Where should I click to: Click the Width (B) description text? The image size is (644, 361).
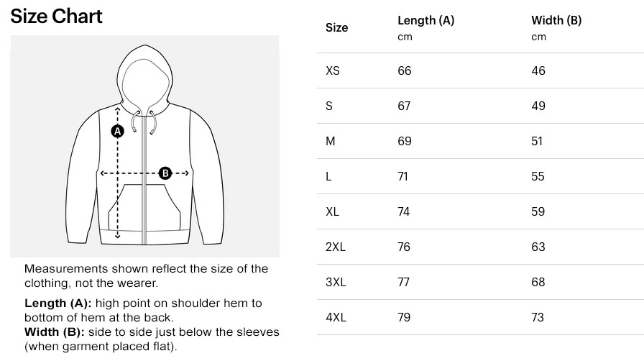click(152, 339)
